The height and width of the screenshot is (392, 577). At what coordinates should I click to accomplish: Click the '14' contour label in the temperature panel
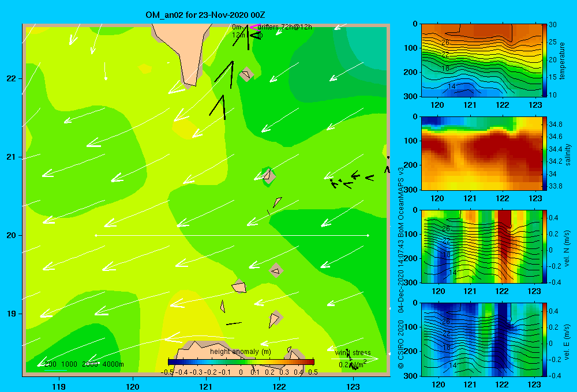452,86
